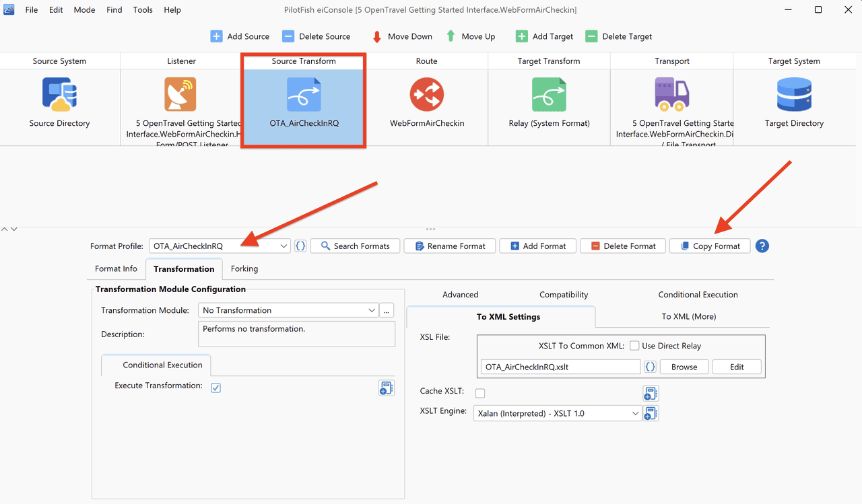862x504 pixels.
Task: Open the Transformation Module dropdown
Action: 288,310
